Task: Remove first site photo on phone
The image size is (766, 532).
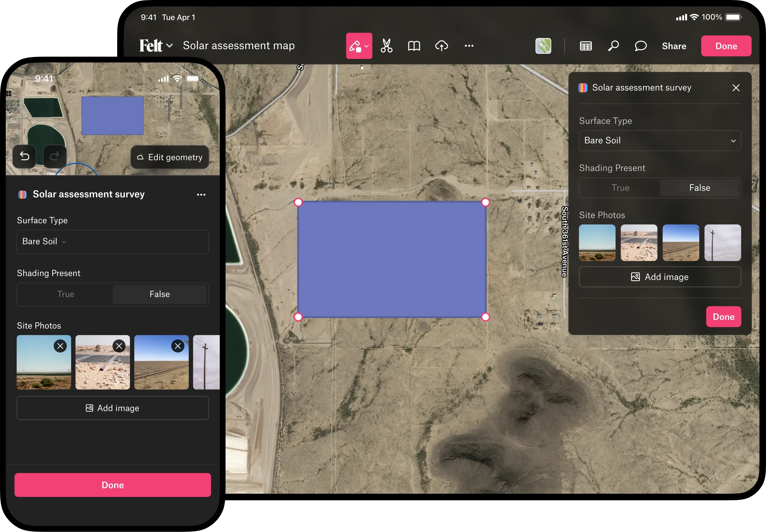Action: coord(60,346)
